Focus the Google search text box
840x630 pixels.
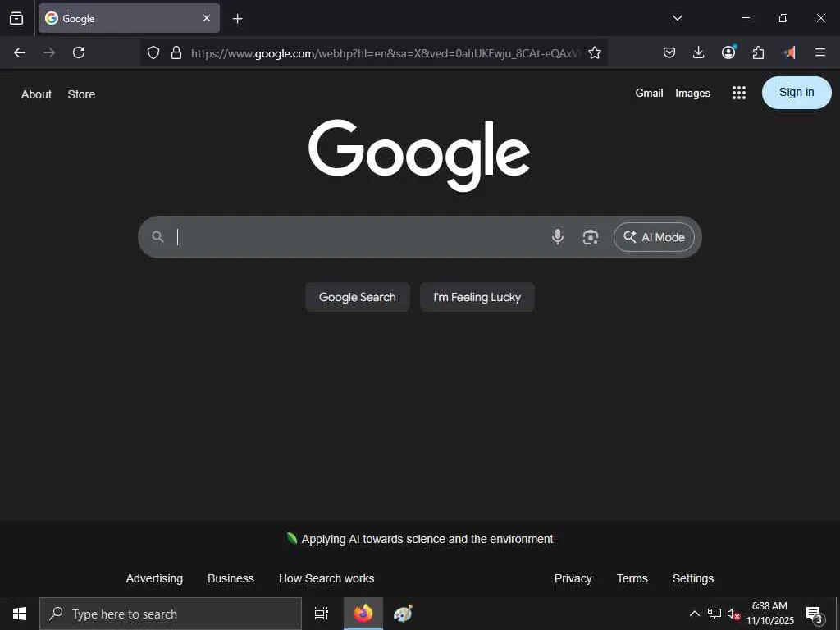[359, 237]
